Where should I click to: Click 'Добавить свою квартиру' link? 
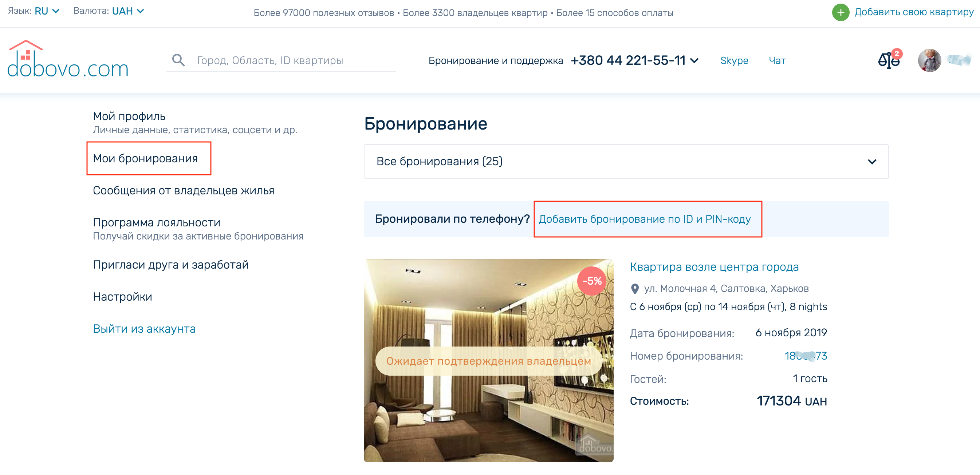click(914, 12)
